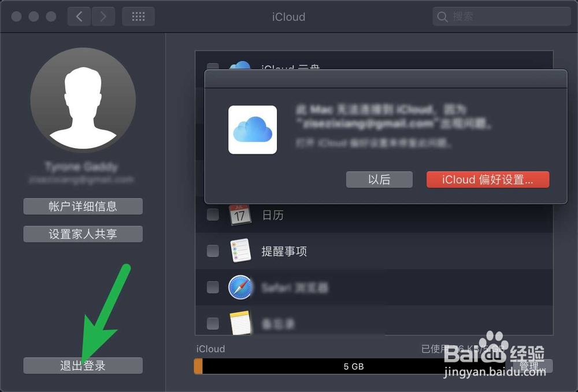Click 设置家人共享 button
This screenshot has width=578, height=392.
(x=83, y=234)
